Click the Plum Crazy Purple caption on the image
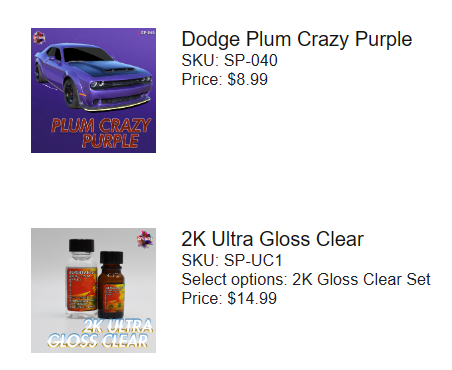This screenshot has width=452, height=370. (101, 133)
